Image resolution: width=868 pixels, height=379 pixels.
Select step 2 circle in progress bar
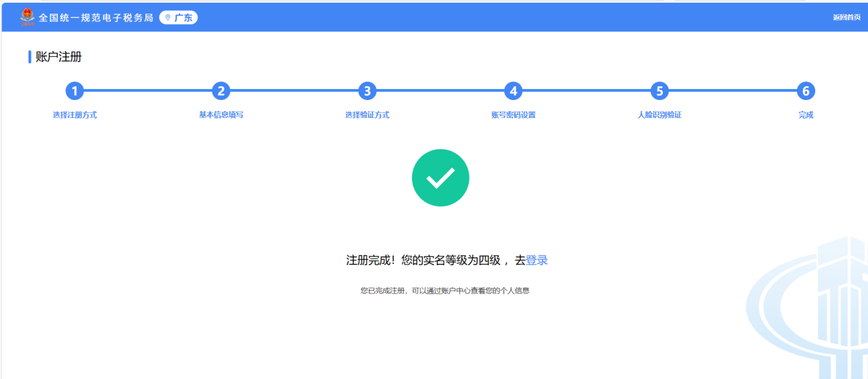click(221, 91)
